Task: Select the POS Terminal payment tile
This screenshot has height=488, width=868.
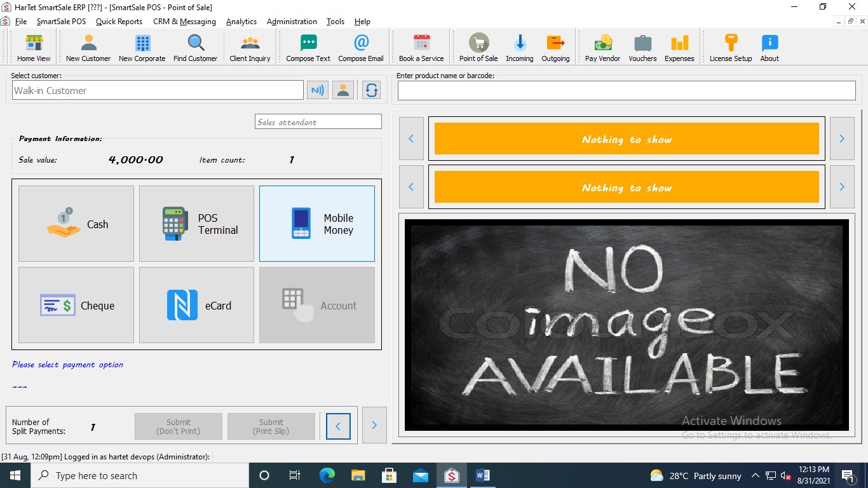Action: pyautogui.click(x=196, y=224)
